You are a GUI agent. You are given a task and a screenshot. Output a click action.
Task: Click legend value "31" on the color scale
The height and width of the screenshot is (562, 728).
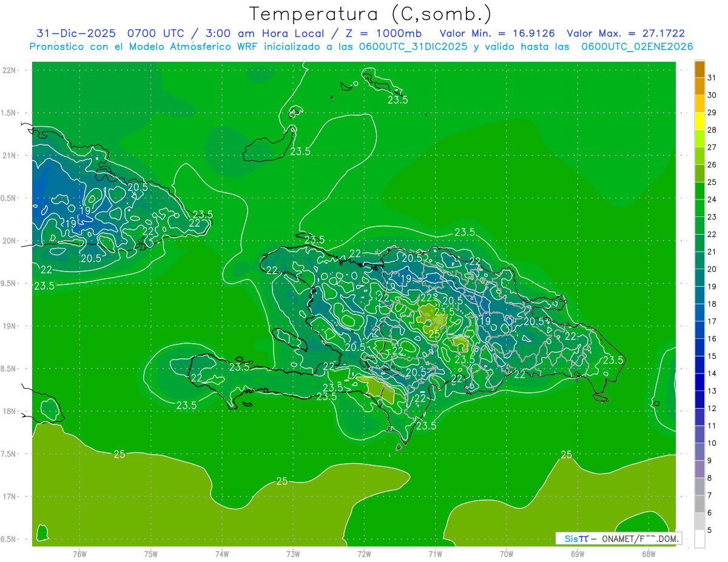[712, 78]
